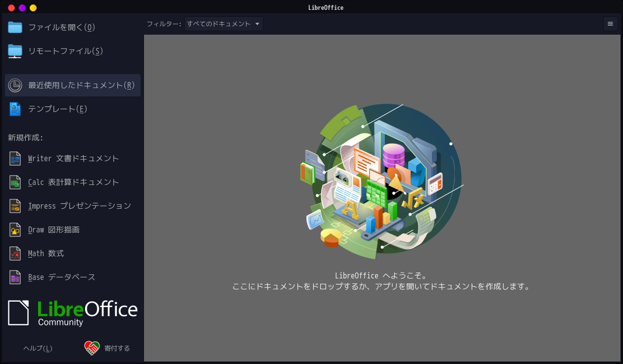Open テンプレート(E) view
The image size is (623, 364).
(x=73, y=109)
